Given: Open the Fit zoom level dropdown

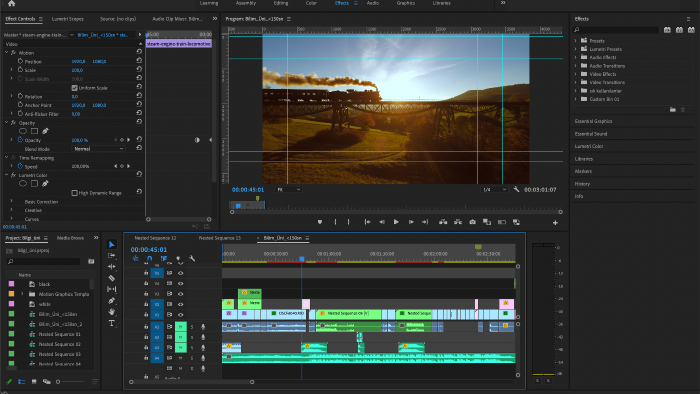Looking at the screenshot, I should click(x=288, y=189).
